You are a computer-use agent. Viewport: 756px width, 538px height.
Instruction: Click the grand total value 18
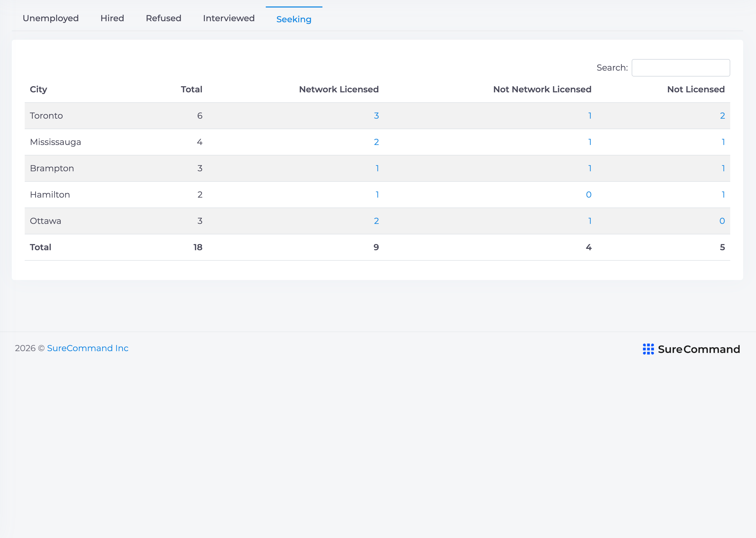(198, 248)
